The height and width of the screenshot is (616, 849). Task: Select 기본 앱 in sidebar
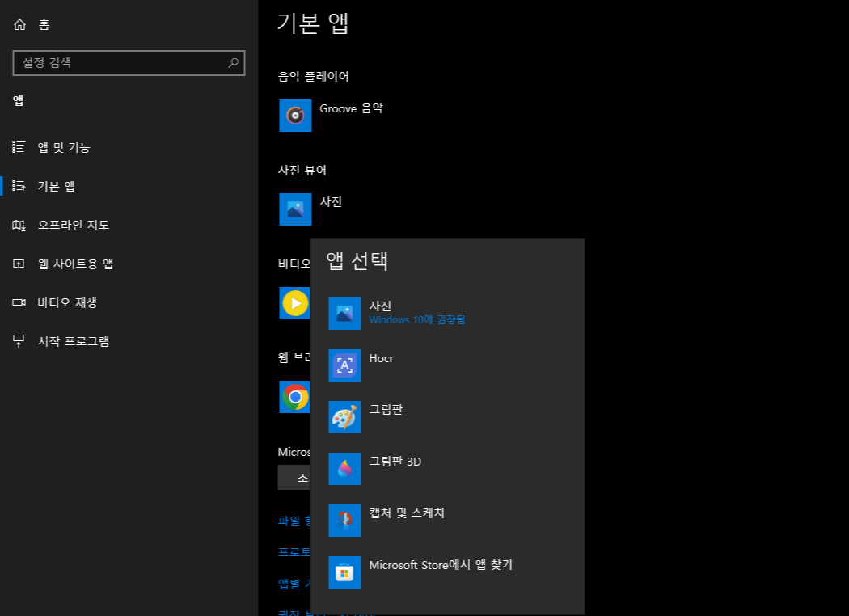click(57, 186)
